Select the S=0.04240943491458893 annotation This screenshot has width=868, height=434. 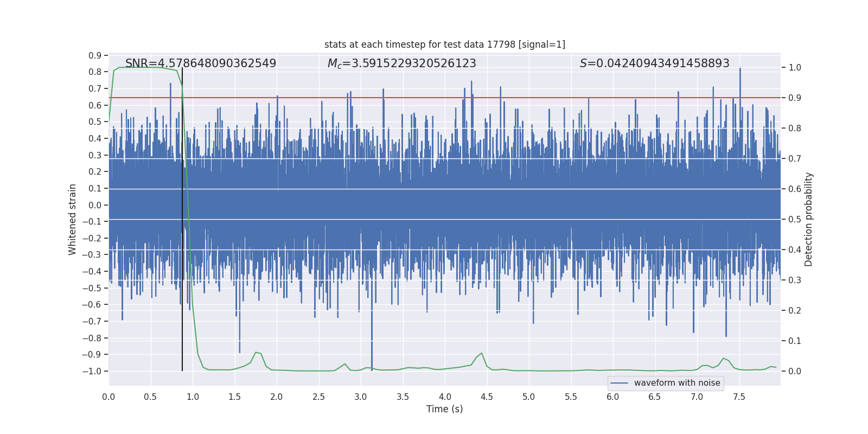[655, 63]
